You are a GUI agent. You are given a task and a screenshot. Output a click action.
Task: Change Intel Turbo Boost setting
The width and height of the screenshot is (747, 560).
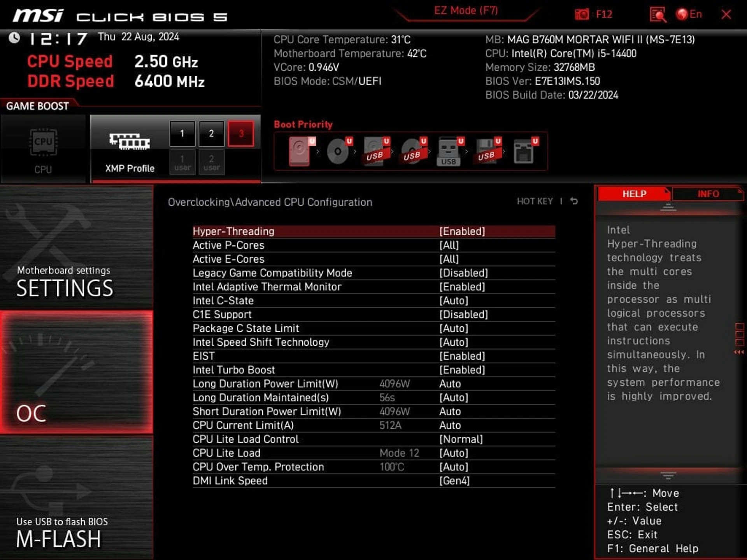pyautogui.click(x=373, y=370)
